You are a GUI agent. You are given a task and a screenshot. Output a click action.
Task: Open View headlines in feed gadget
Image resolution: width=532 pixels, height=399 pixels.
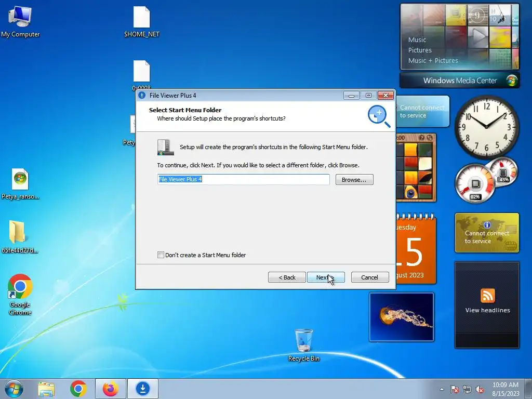[487, 310]
